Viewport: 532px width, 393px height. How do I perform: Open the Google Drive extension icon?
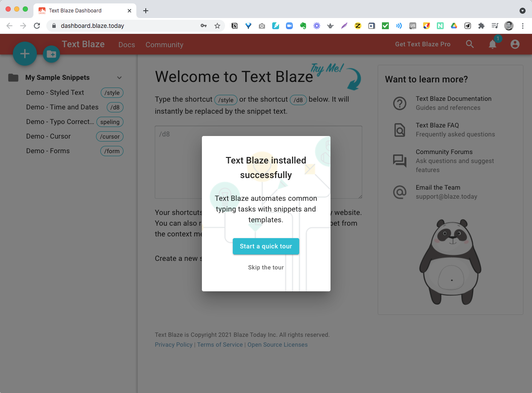[454, 26]
